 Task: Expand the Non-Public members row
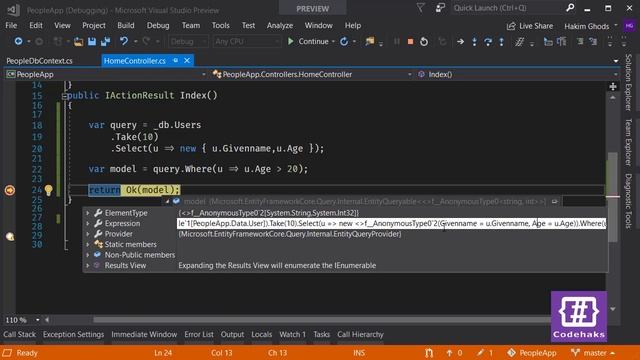point(88,255)
